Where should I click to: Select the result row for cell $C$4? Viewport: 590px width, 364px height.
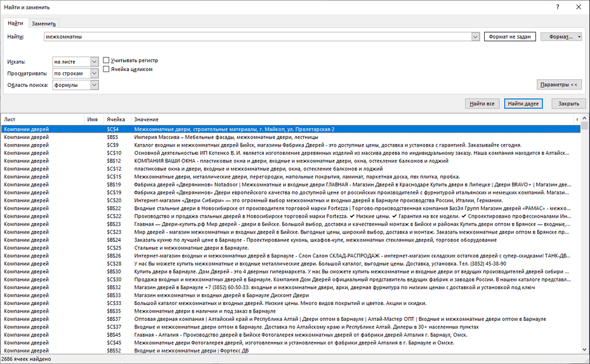tap(291, 129)
